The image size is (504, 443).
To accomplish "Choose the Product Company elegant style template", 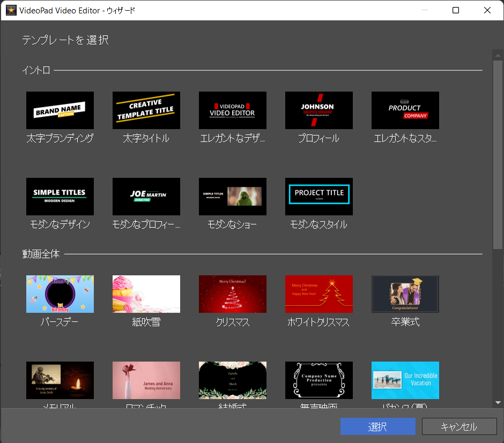I will click(405, 110).
